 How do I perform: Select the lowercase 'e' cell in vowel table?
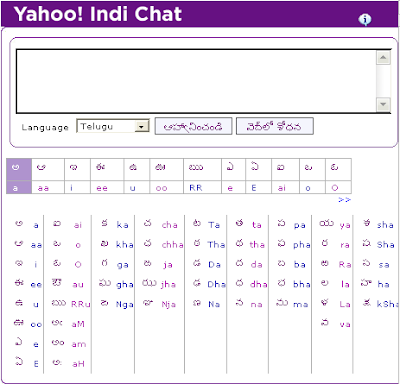pos(233,188)
